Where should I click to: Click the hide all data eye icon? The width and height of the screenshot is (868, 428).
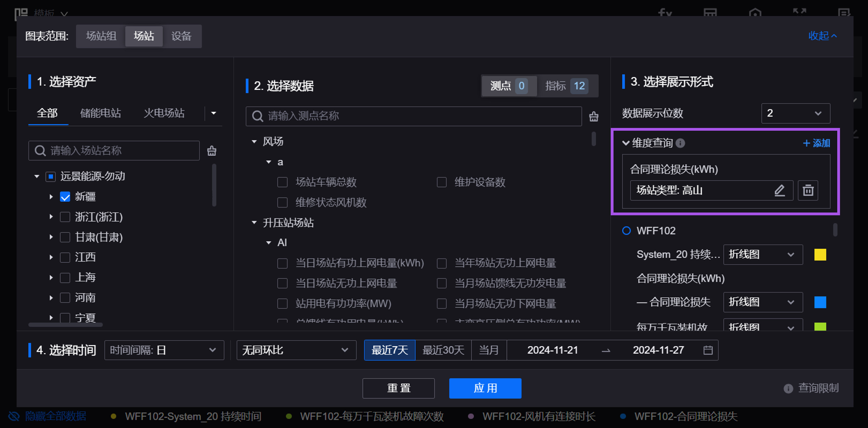(x=14, y=416)
